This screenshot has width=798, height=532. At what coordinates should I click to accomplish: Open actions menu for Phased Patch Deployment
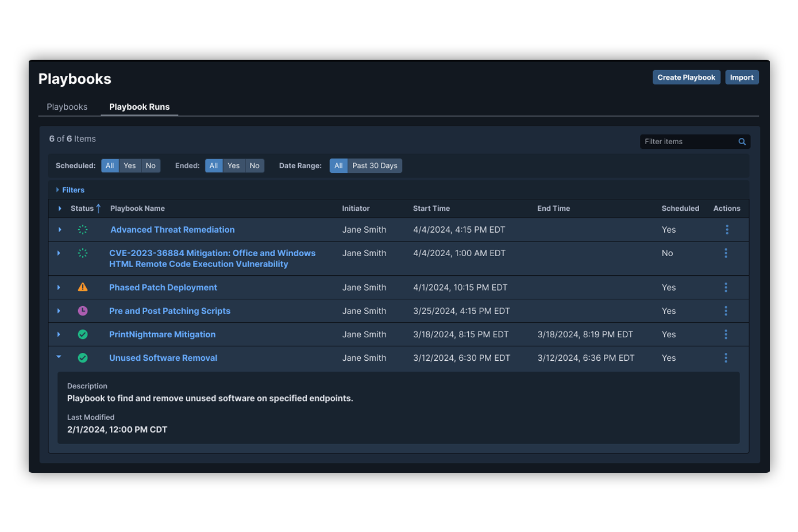(726, 287)
